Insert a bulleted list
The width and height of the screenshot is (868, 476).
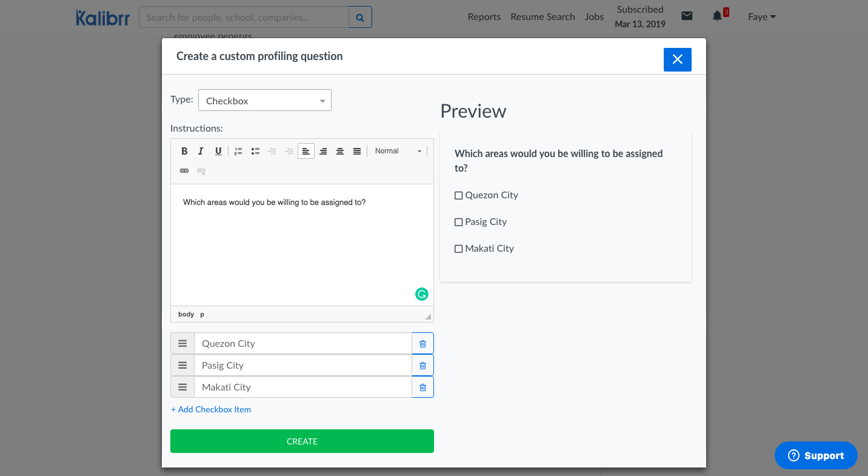point(255,151)
